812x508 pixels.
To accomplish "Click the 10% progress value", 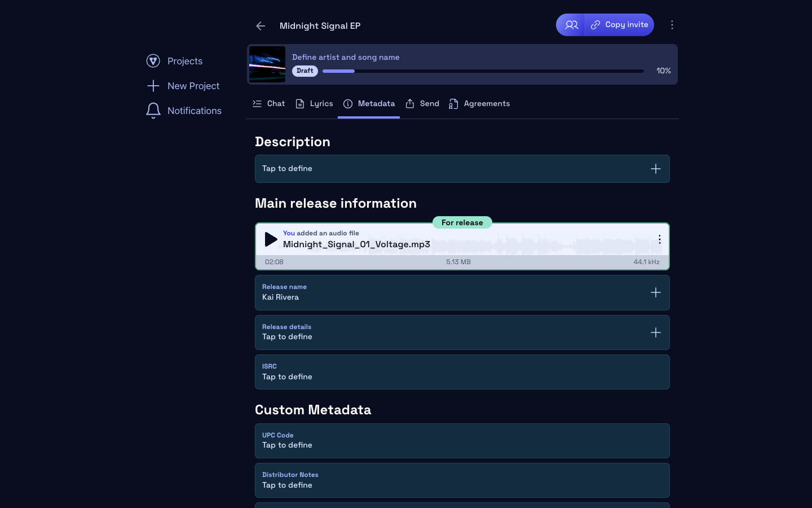I will 664,71.
